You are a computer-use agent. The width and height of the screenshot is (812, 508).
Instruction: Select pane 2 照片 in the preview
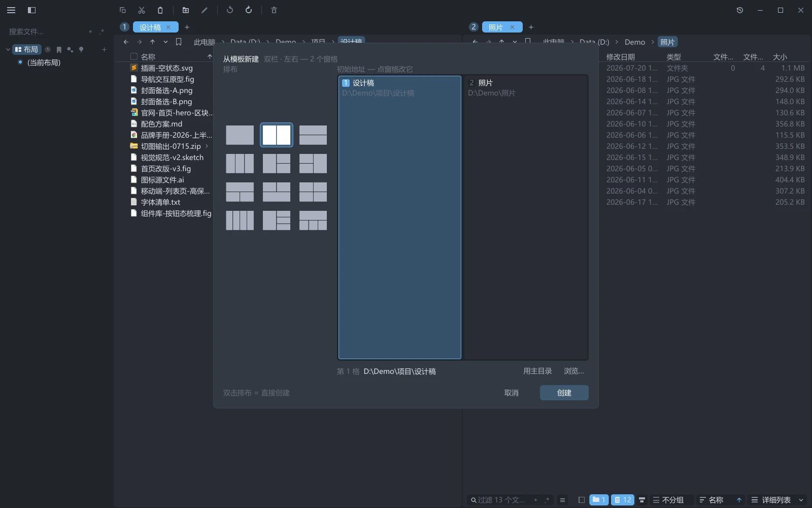click(526, 217)
